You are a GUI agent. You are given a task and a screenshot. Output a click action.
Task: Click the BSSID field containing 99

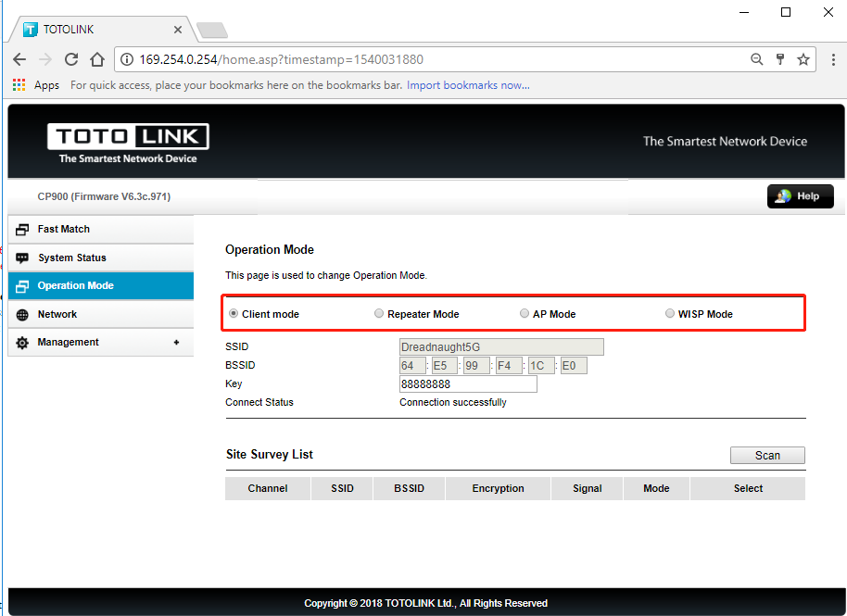tap(476, 366)
